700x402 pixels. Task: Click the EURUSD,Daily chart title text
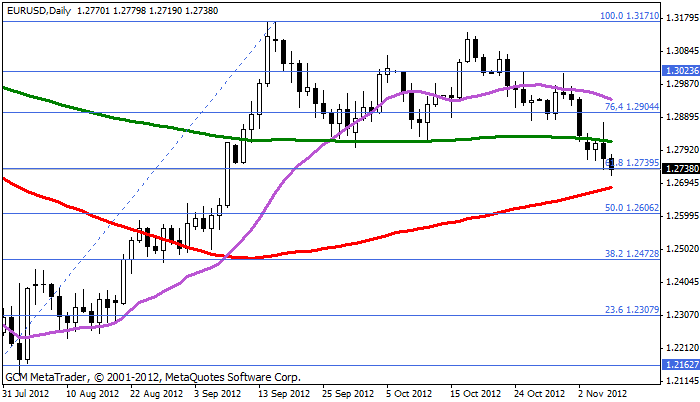tap(39, 10)
